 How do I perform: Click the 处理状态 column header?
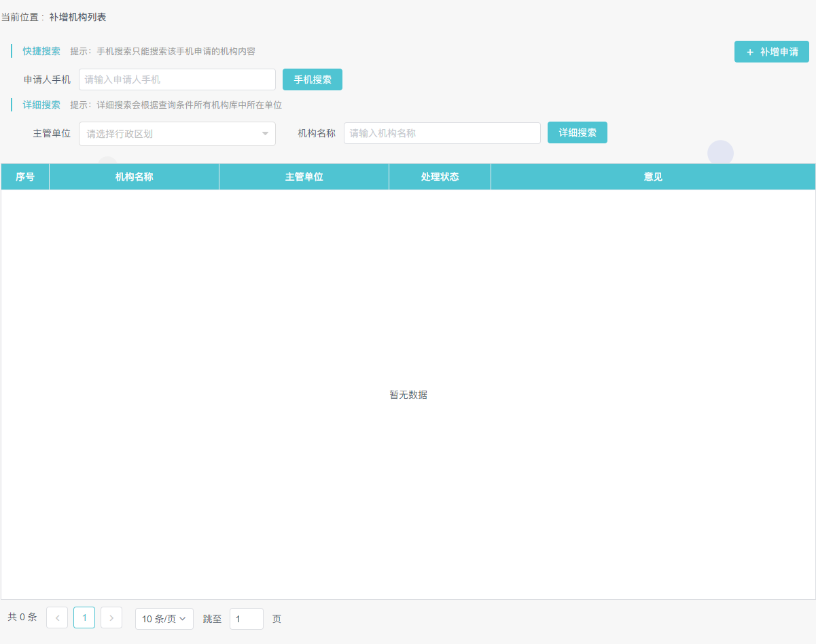point(440,177)
